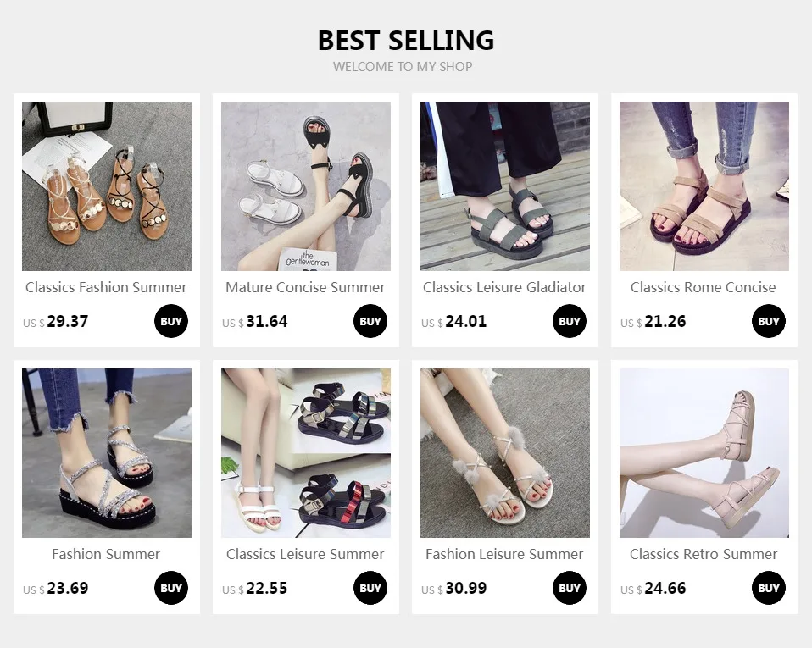
Task: Click BUY button for $24.66 sandals
Action: click(769, 588)
